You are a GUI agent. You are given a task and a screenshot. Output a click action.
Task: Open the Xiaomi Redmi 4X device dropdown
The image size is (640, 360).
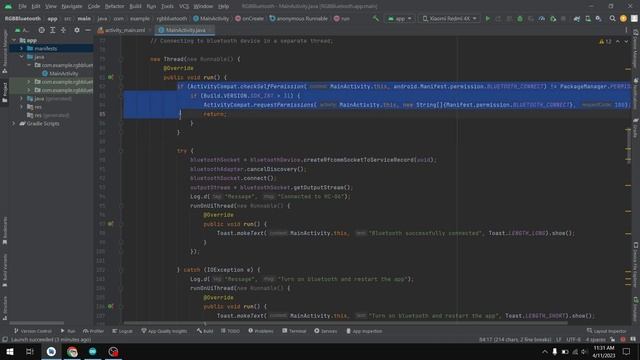tap(449, 18)
